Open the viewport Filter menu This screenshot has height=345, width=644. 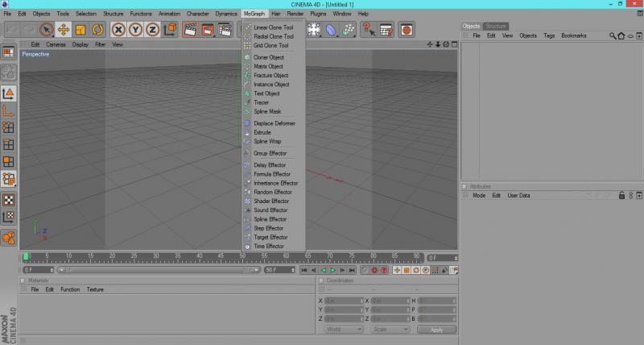click(x=100, y=44)
